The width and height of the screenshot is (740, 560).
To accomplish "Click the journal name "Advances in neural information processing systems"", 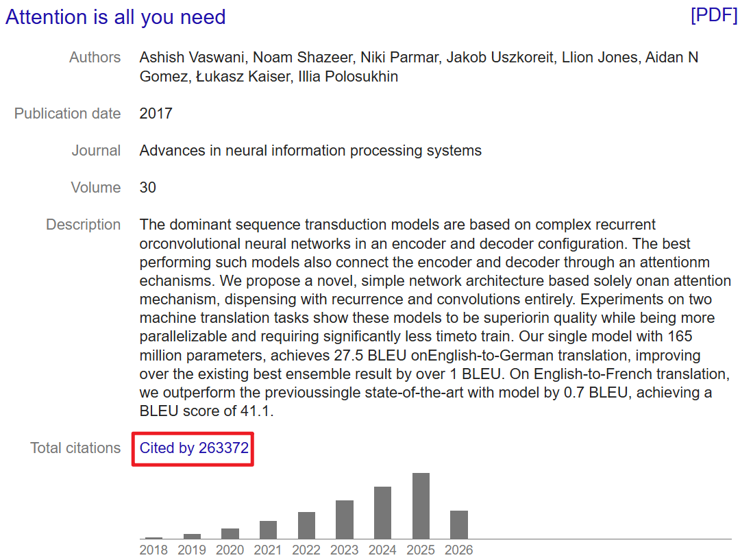I will point(310,151).
